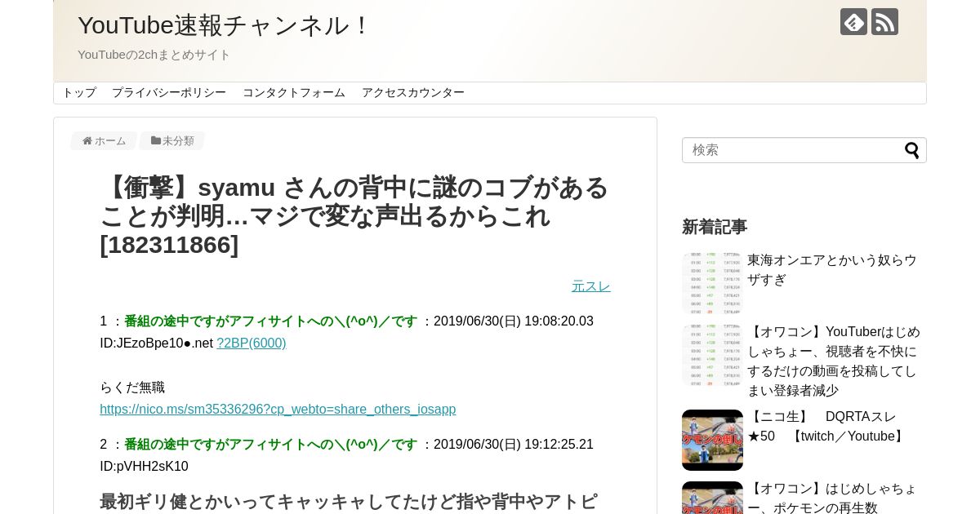Click the 新着記事 sidebar heading

[715, 227]
